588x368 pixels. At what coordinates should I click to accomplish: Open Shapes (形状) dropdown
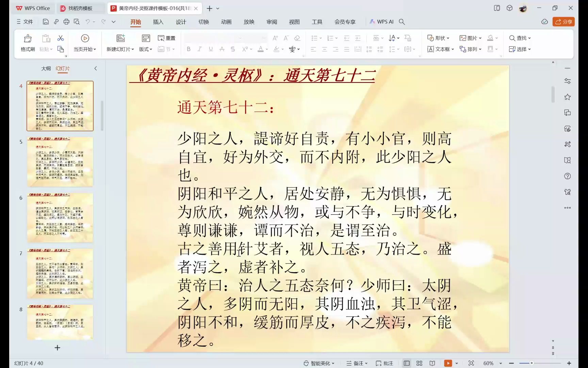pos(439,38)
